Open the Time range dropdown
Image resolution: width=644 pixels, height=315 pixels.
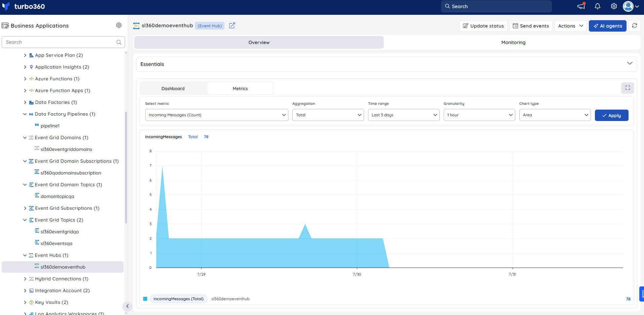pos(404,115)
